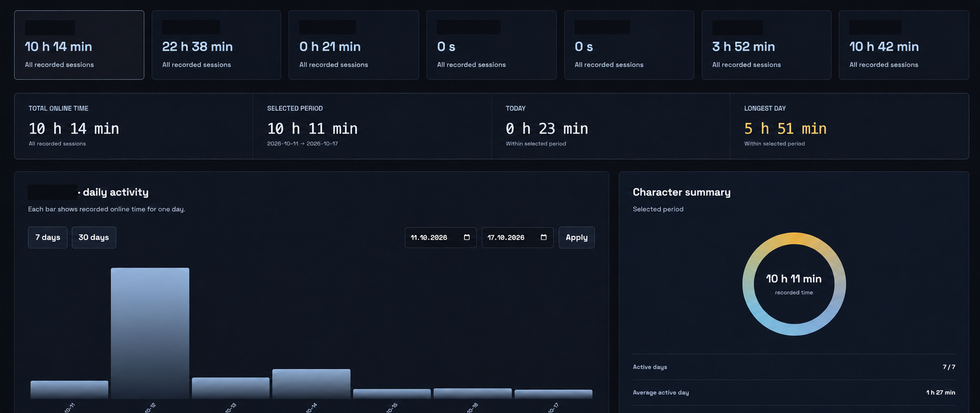Open the end date calendar picker icon

[543, 237]
